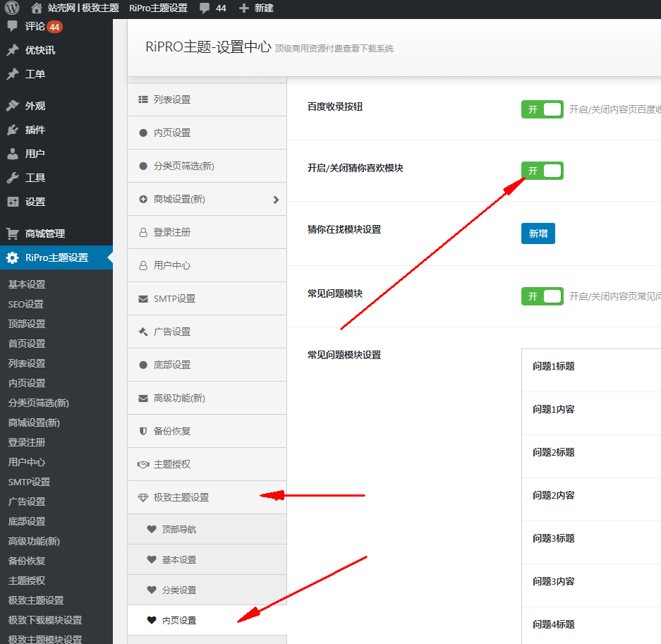661x644 pixels.
Task: Select 基本设置 under 极致主题设置 panel
Action: click(x=207, y=559)
